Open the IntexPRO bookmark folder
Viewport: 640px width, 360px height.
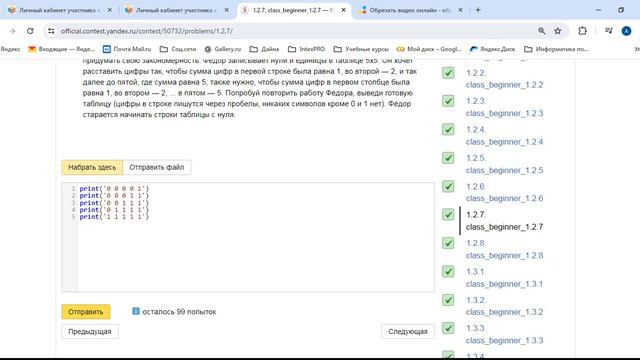coord(307,49)
